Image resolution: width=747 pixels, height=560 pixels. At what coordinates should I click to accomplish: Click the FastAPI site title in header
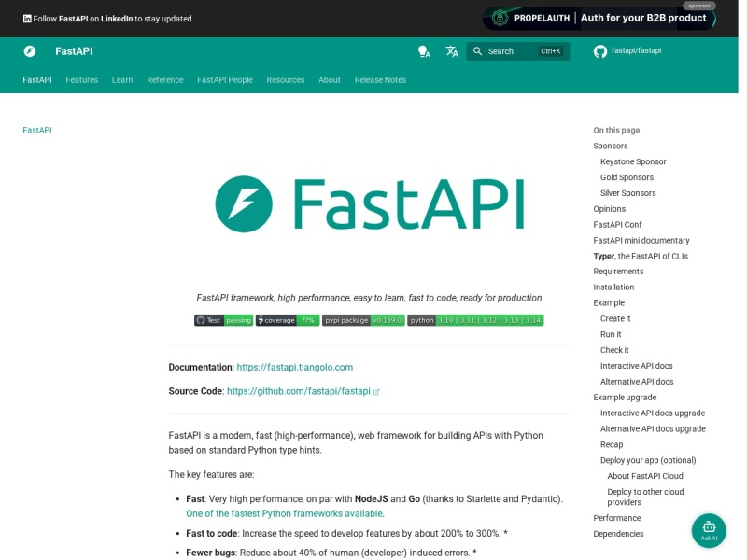pos(74,51)
